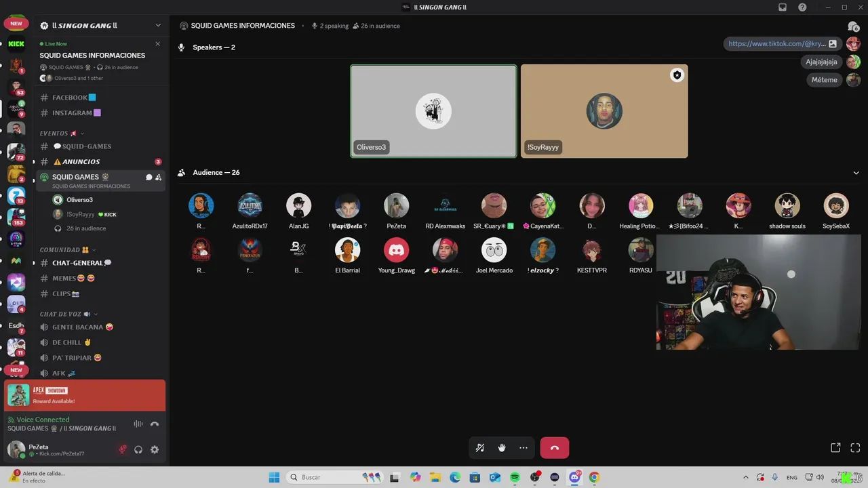Open Spotify from the taskbar
The image size is (868, 488).
[515, 477]
